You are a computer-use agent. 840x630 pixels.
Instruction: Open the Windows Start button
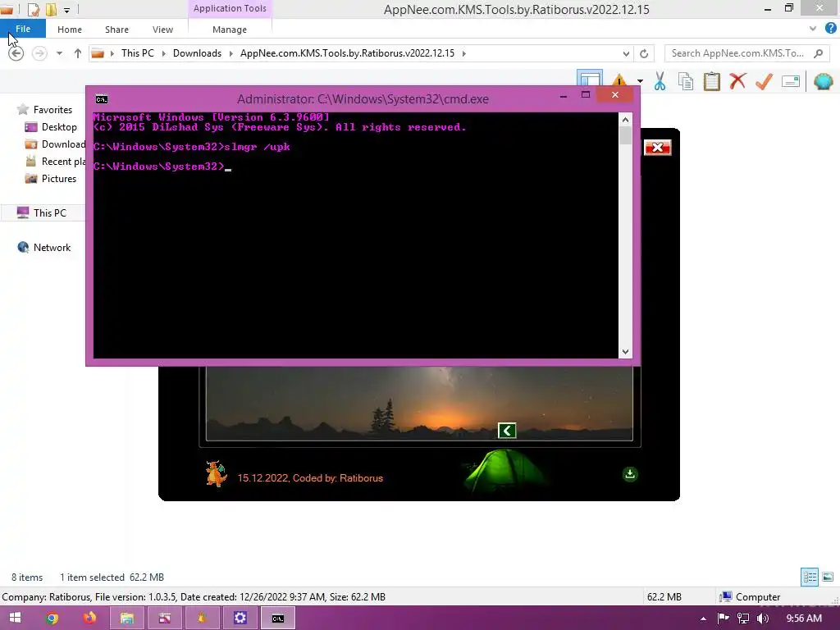pyautogui.click(x=15, y=619)
